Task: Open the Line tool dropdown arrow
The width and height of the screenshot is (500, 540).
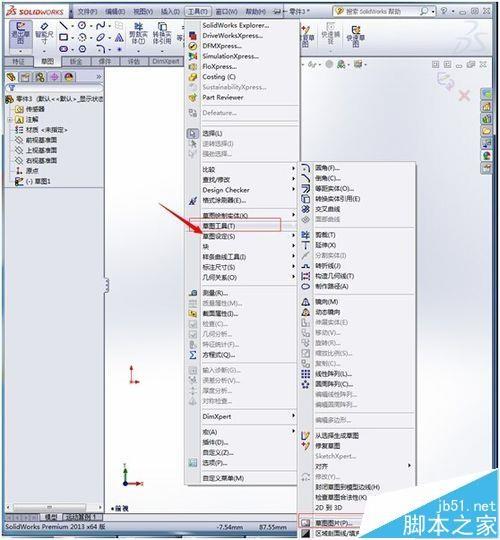Action: (72, 25)
